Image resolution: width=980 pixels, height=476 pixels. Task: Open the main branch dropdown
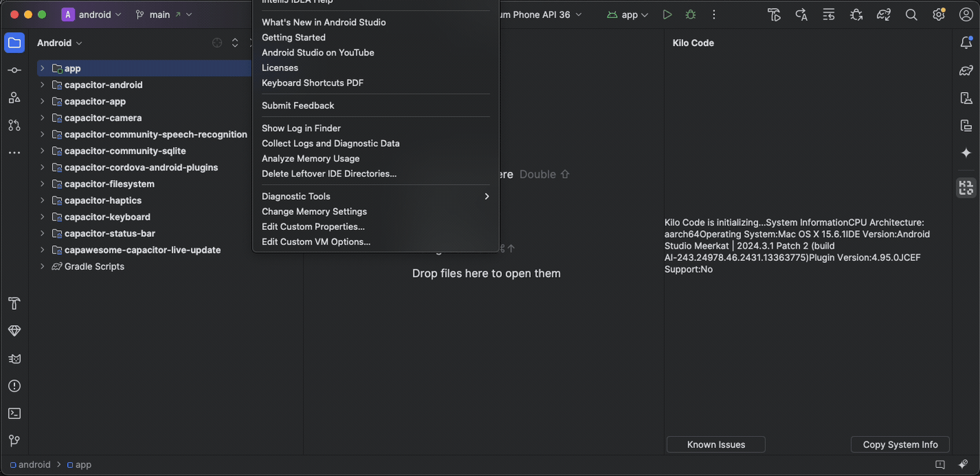163,14
